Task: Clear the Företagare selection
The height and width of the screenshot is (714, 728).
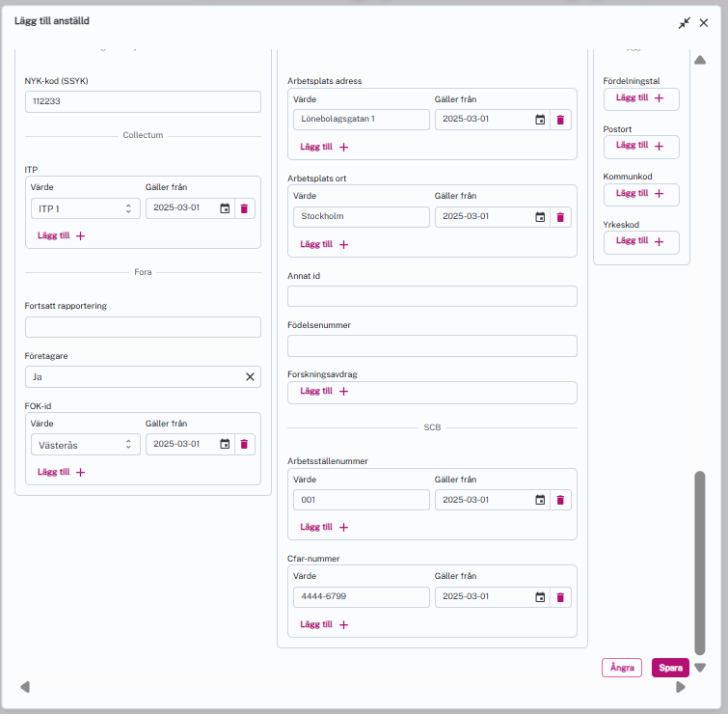Action: (250, 377)
